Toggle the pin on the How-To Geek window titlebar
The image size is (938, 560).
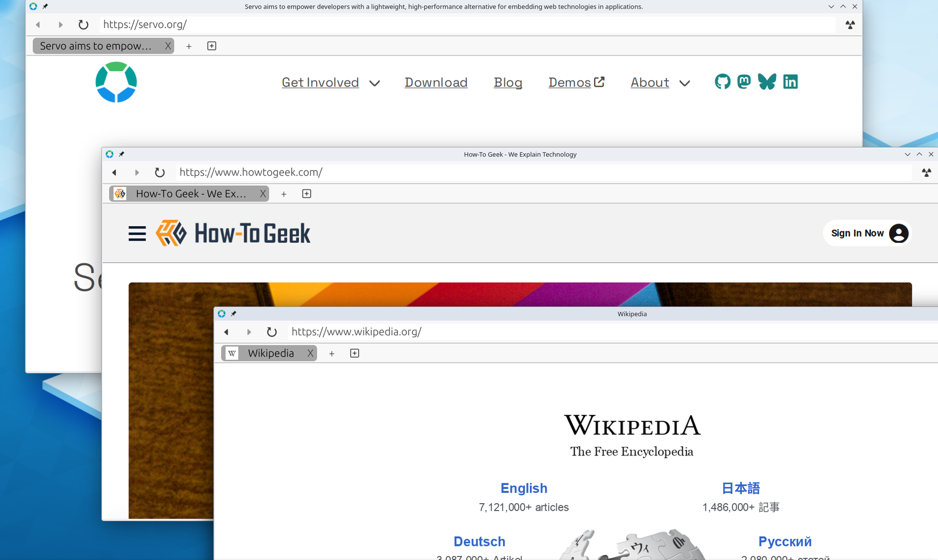pyautogui.click(x=122, y=154)
